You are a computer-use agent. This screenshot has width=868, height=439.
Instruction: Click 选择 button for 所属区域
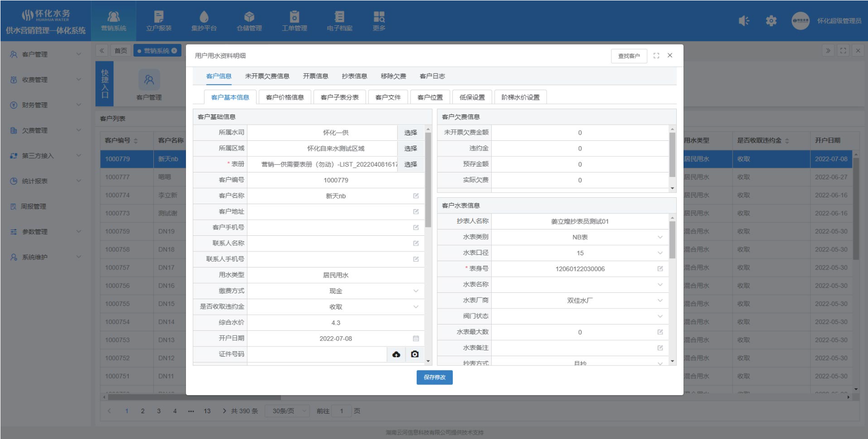[411, 148]
